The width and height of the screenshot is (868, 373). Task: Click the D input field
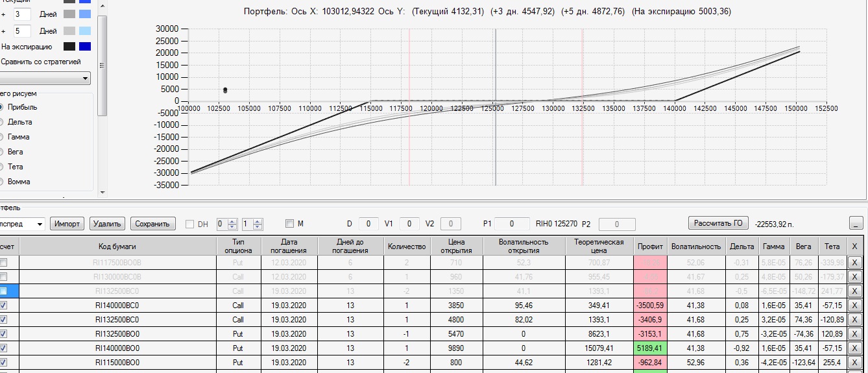coord(368,224)
